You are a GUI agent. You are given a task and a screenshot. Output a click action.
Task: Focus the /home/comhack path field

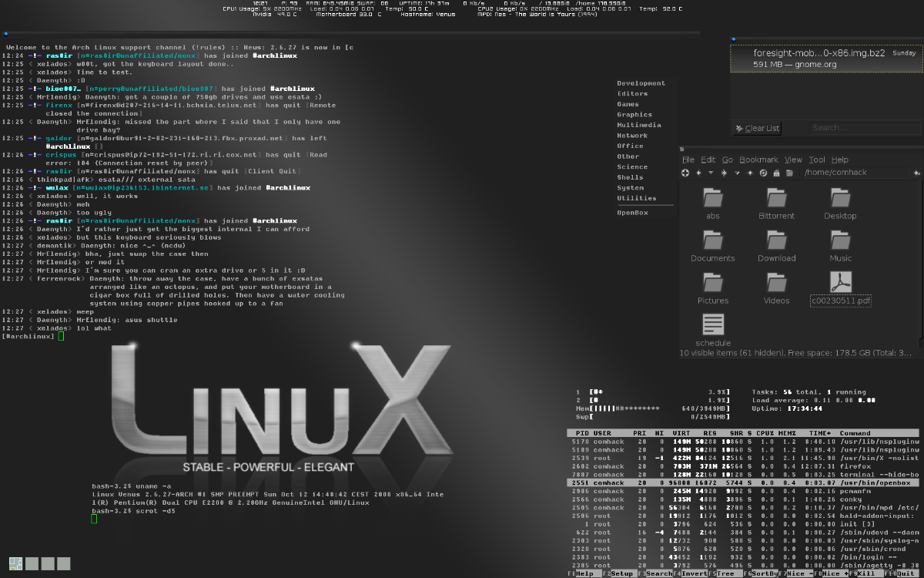click(855, 173)
